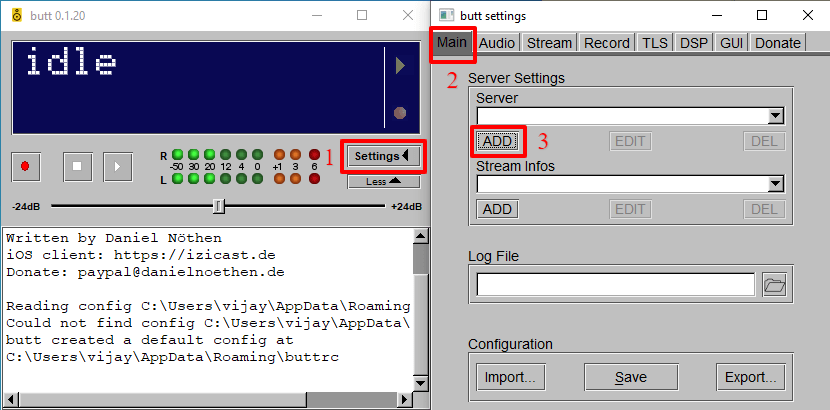The width and height of the screenshot is (830, 410).
Task: Click the round indicator in the idle display
Action: (x=400, y=113)
